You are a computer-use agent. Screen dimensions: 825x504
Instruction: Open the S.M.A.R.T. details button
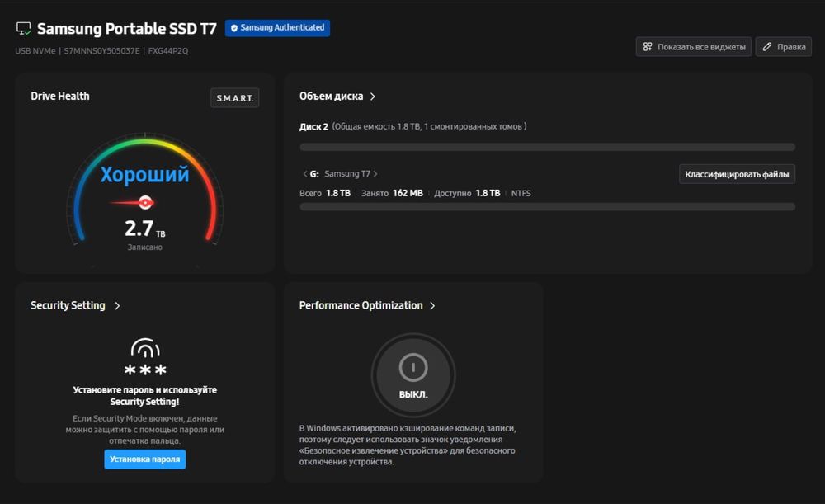[234, 98]
